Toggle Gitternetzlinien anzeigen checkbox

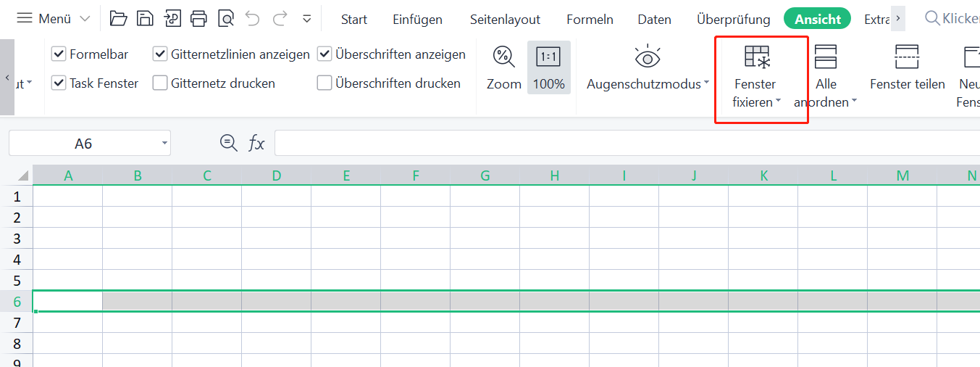click(160, 54)
